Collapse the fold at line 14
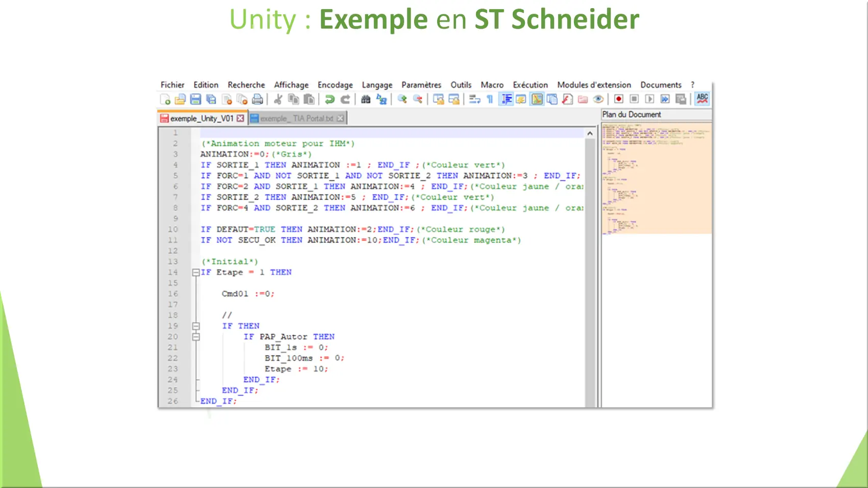 click(x=196, y=273)
